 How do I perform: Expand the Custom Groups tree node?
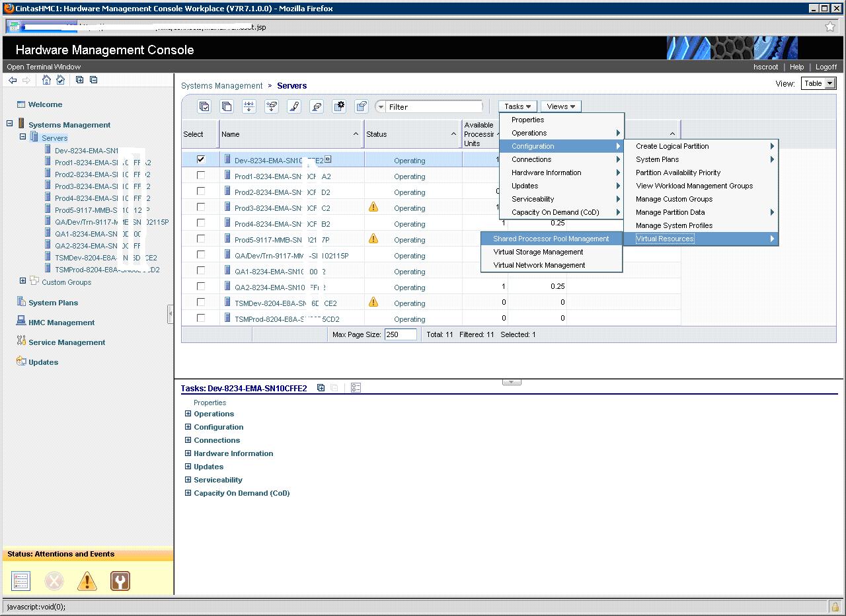coord(22,281)
